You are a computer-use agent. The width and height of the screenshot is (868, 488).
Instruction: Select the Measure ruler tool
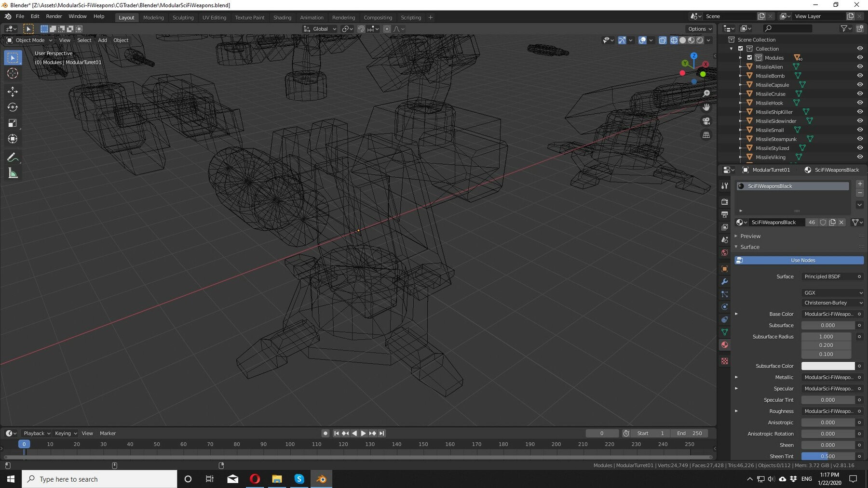(x=13, y=173)
